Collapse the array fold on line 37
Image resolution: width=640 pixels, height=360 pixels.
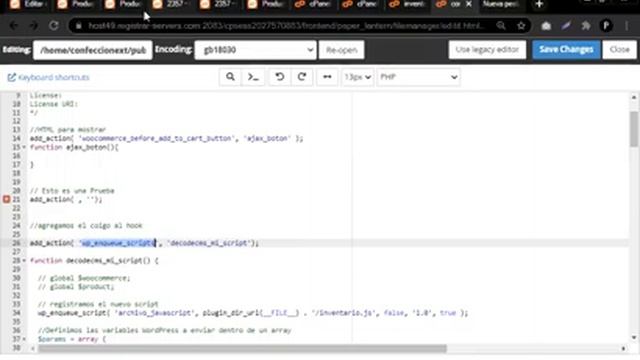[24, 339]
